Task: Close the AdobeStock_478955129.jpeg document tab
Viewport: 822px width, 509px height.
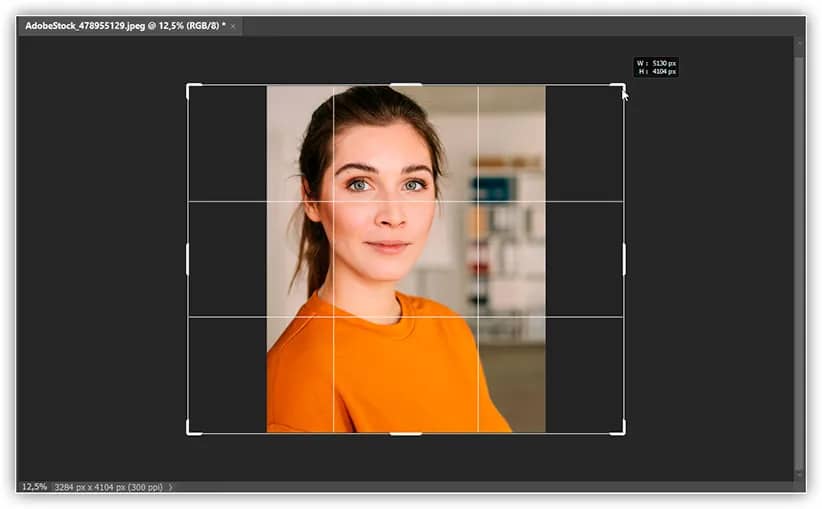Action: 233,26
